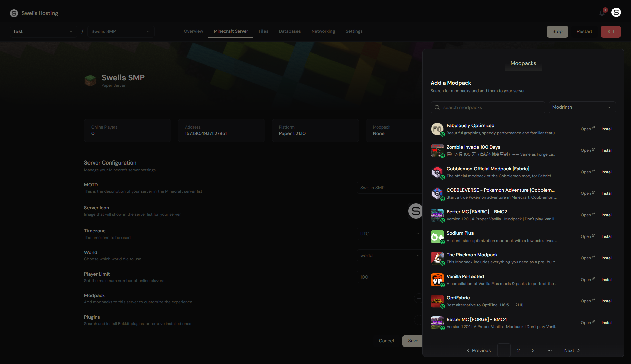Click the search magnifier in the modpack search box
The width and height of the screenshot is (631, 364).
tap(437, 107)
